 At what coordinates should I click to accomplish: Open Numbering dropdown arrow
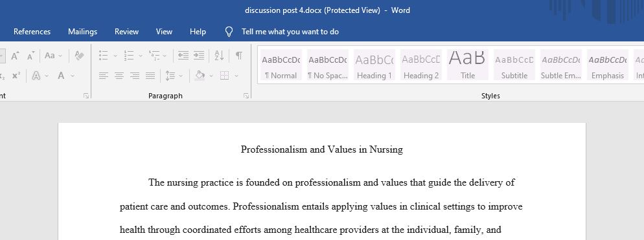pos(140,56)
